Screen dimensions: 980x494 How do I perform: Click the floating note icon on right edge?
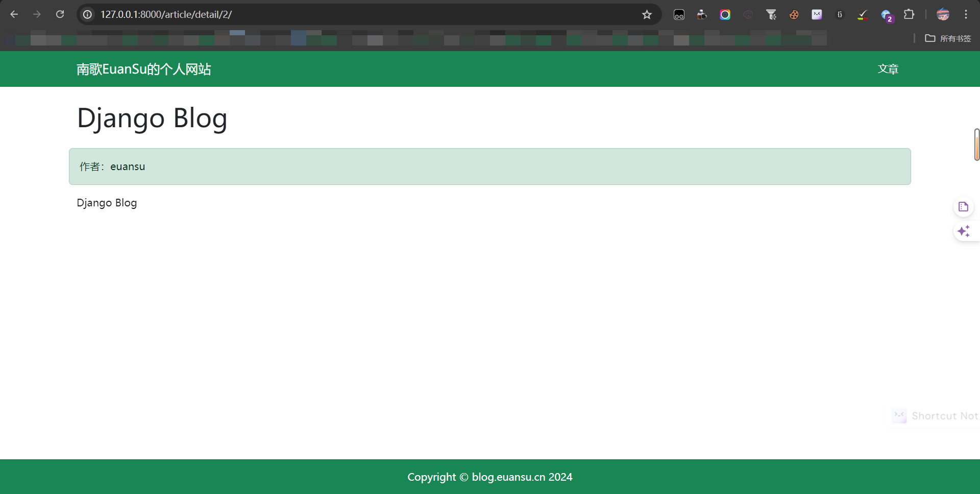point(964,207)
